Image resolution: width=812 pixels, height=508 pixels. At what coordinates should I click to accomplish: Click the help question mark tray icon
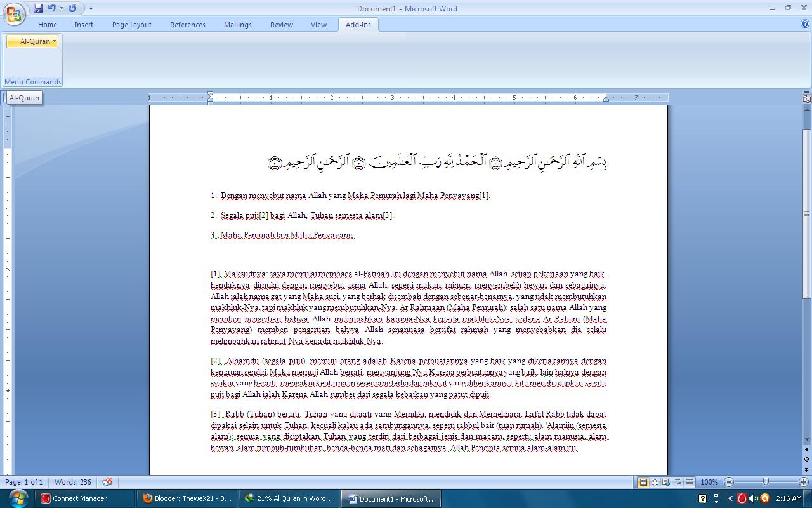point(703,498)
